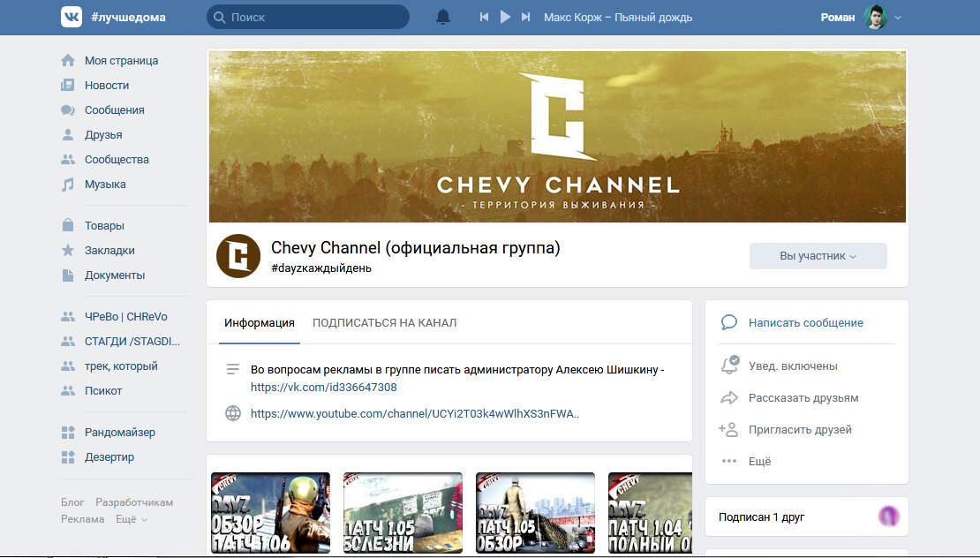Open the DayZ Патч 1.05 Обзор video thumbnail
The image size is (980, 558).
pos(536,512)
